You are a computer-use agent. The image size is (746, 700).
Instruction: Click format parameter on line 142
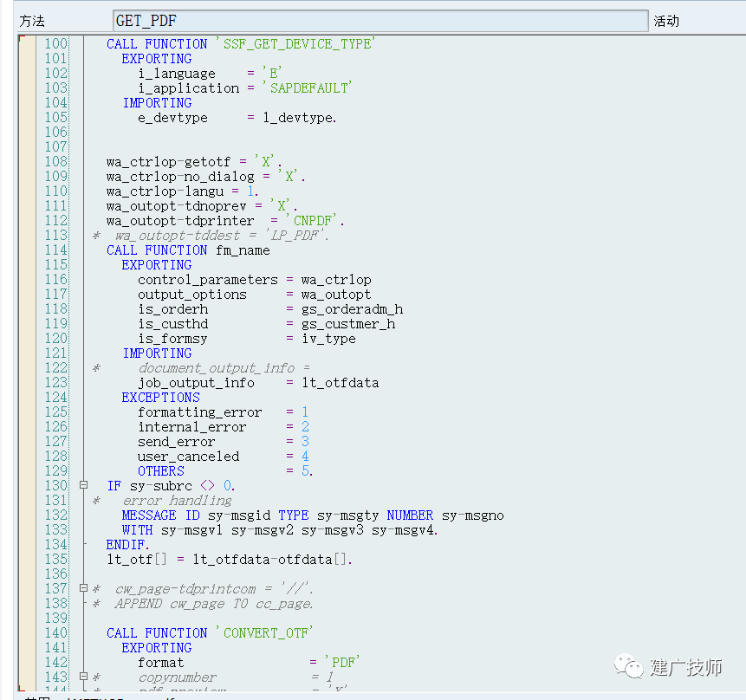pos(161,663)
